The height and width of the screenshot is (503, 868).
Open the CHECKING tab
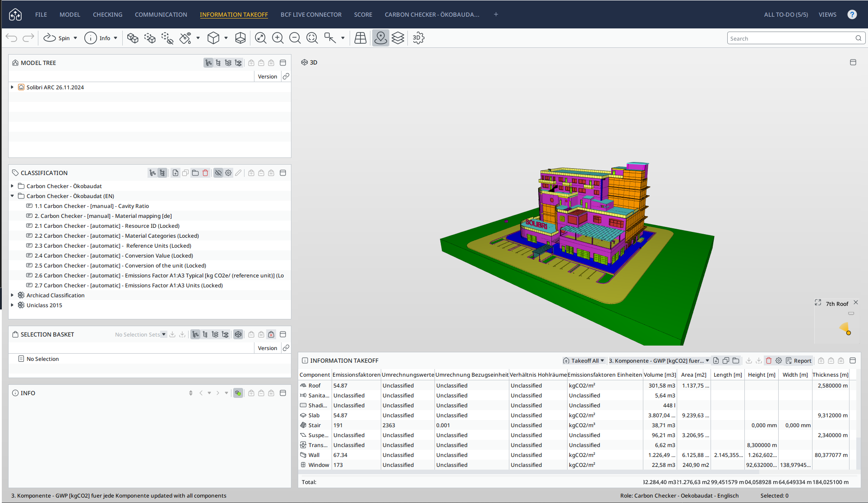[x=107, y=14]
